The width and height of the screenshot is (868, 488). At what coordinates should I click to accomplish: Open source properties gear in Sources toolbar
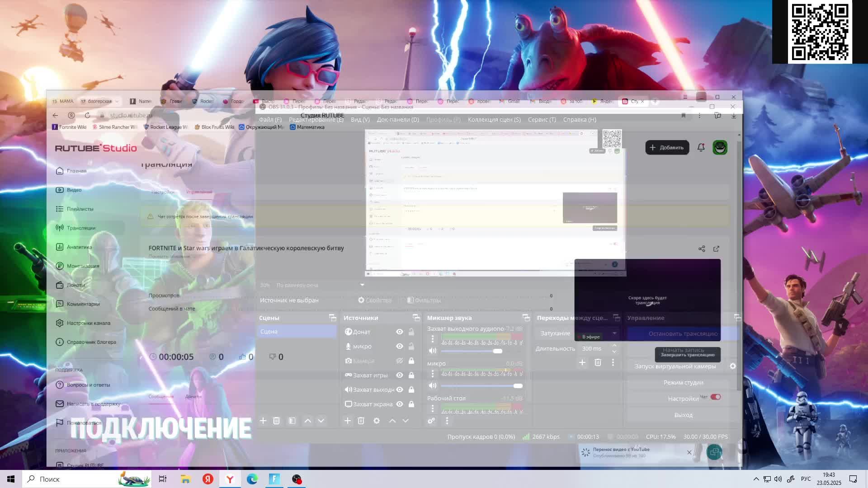[x=376, y=421]
